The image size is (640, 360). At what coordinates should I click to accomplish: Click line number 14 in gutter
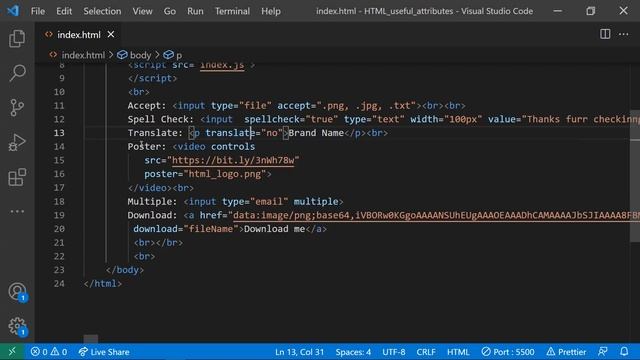pyautogui.click(x=59, y=147)
